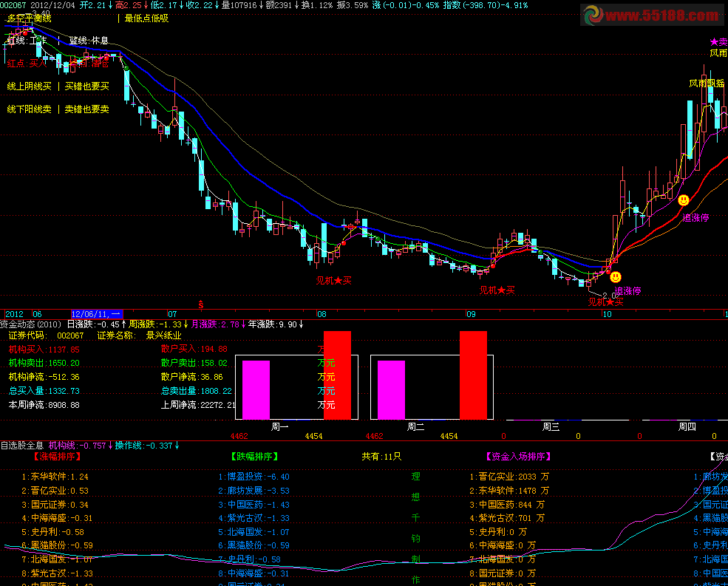Open the 【资金入场排序】 ranking header
The image size is (728, 586).
(519, 457)
